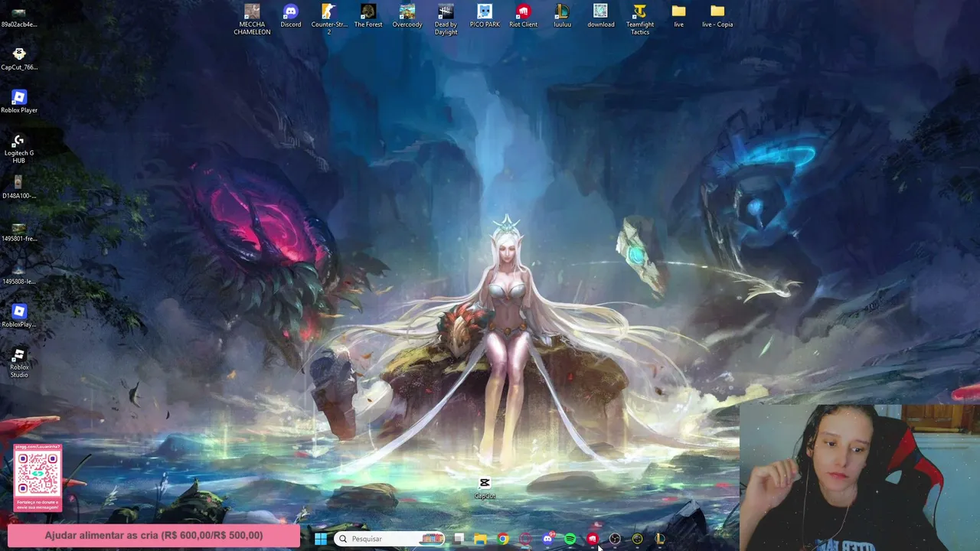Open Task View from the taskbar

click(459, 539)
